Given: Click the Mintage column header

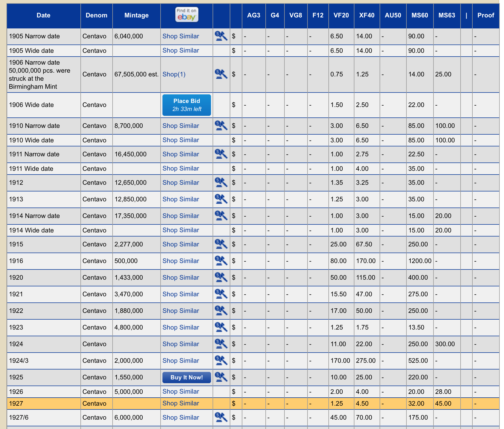Looking at the screenshot, I should coord(136,15).
